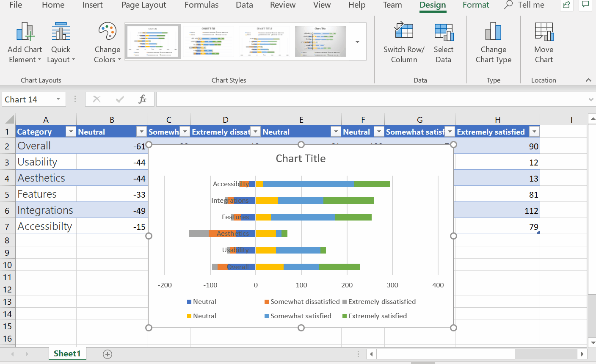
Task: Click the Somewhat satisfied legend entry
Action: click(x=298, y=316)
